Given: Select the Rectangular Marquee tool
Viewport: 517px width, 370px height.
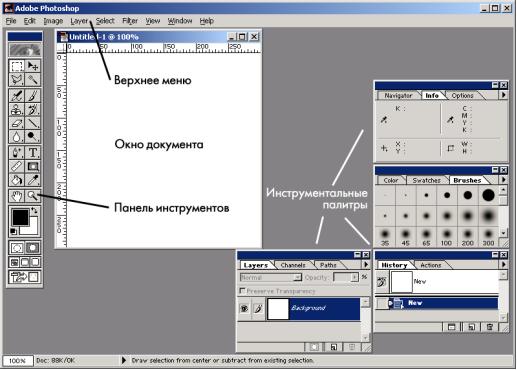Looking at the screenshot, I should click(17, 66).
